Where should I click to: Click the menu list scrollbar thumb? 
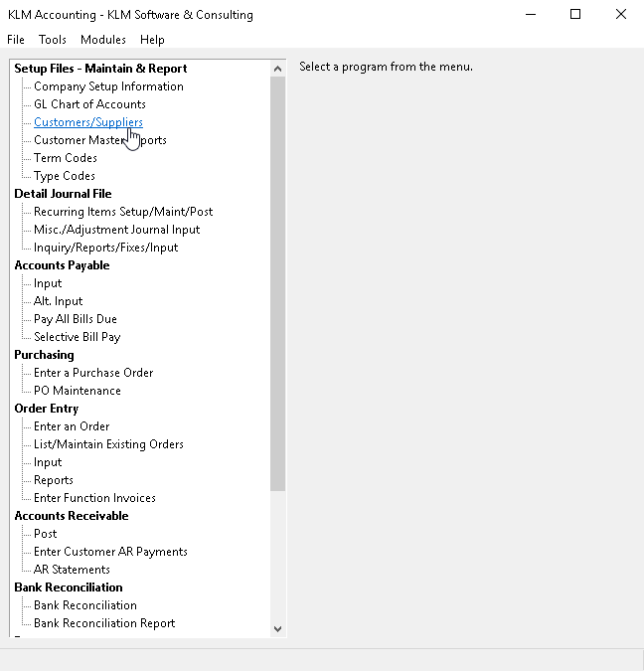click(x=277, y=284)
